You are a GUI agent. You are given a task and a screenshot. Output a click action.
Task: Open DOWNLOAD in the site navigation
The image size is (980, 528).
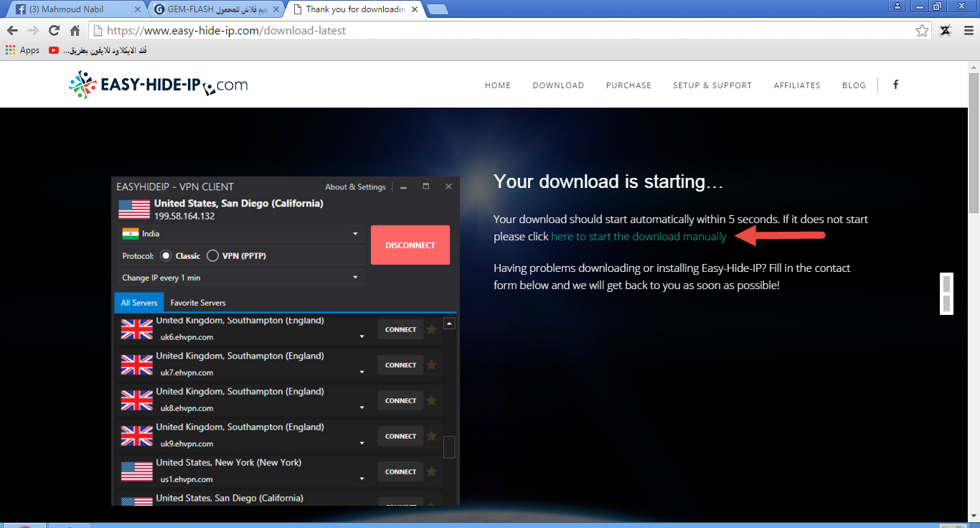click(558, 85)
